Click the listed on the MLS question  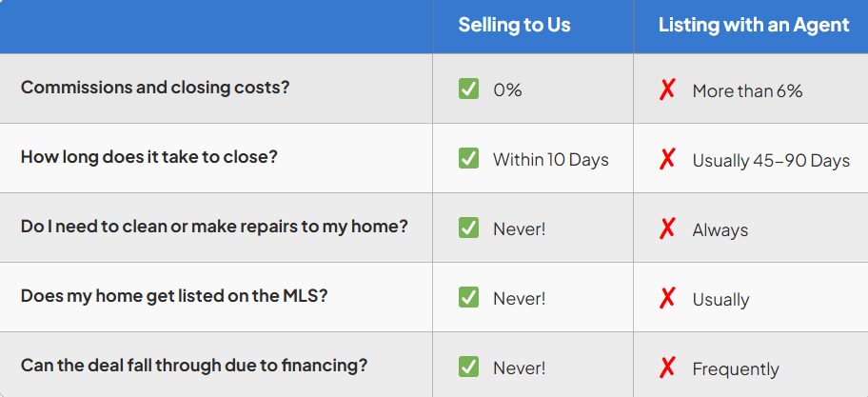pyautogui.click(x=174, y=296)
